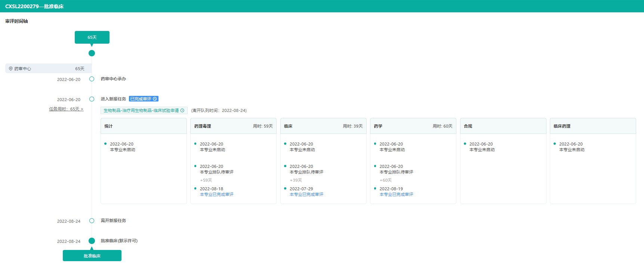
Task: Open 本专业已完成审评 link in 药学 card
Action: point(396,194)
